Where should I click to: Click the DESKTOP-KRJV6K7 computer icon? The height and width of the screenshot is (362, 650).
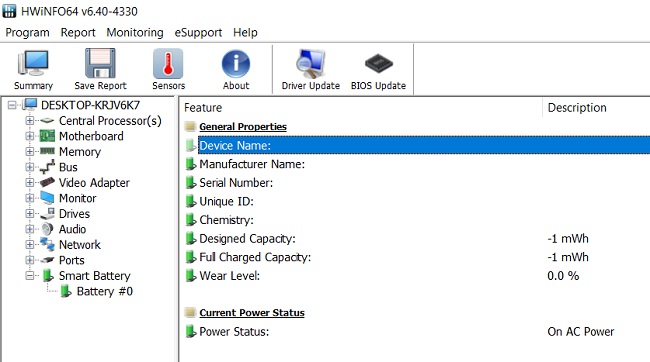(30, 104)
